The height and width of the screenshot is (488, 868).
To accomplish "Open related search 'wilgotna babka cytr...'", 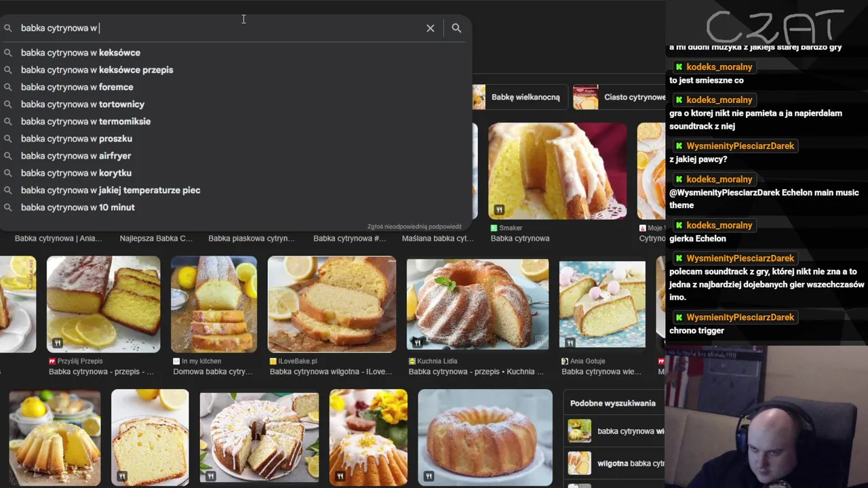I will click(616, 464).
